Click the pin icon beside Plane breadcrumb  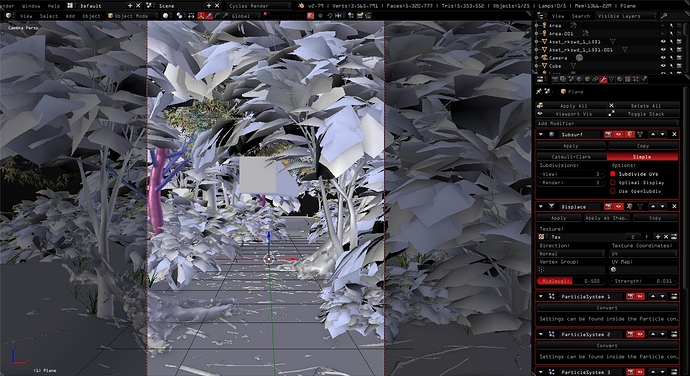(539, 92)
